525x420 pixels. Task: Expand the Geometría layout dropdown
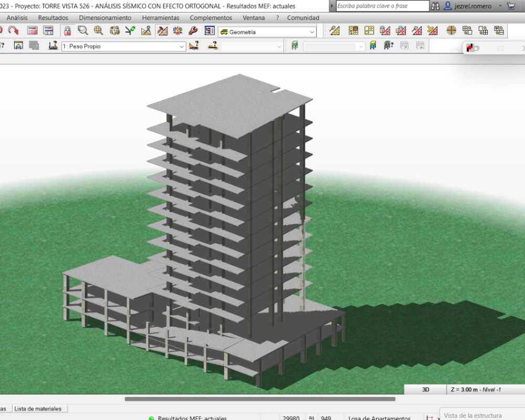(x=312, y=32)
